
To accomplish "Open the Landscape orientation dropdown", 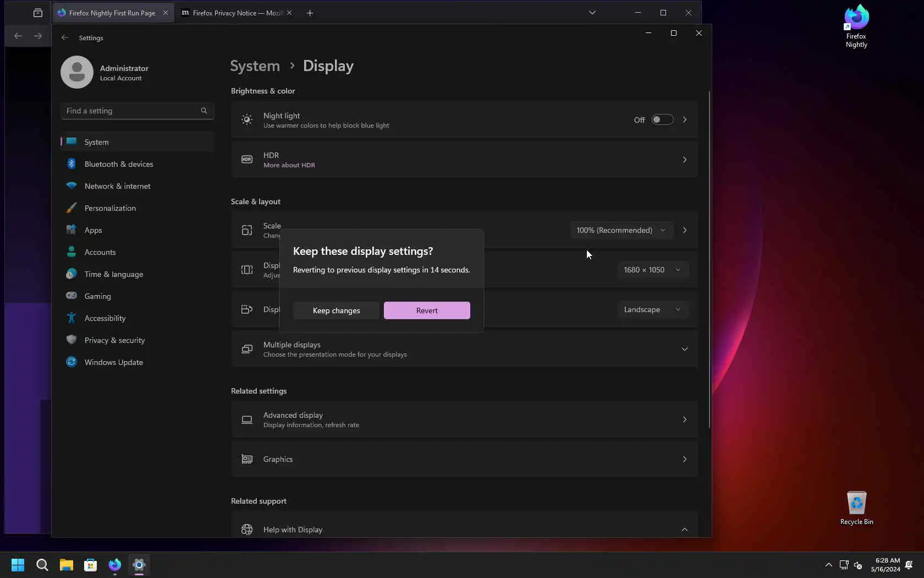I will click(652, 309).
